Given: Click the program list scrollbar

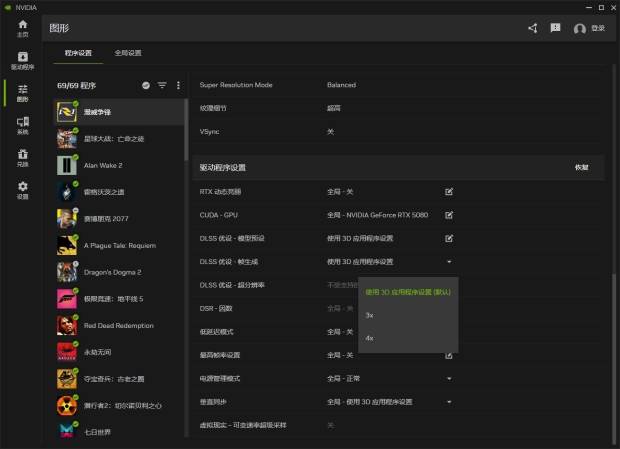Looking at the screenshot, I should coord(186,130).
